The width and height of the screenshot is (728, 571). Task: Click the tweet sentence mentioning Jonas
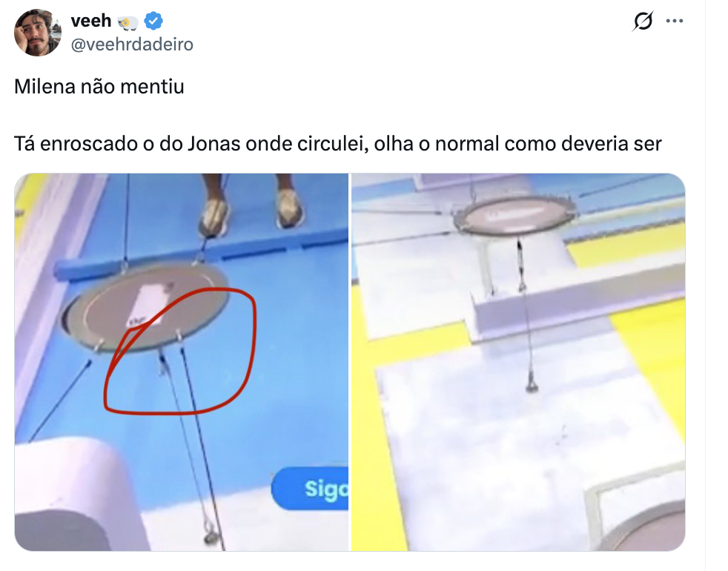(x=337, y=144)
